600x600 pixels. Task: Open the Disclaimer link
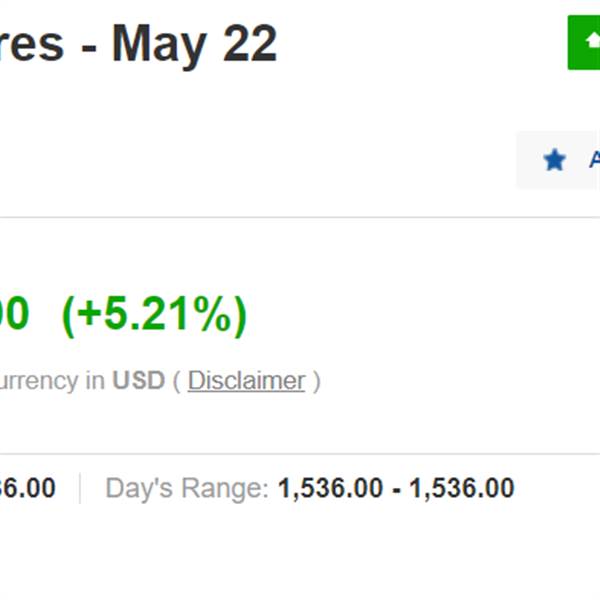click(x=246, y=381)
